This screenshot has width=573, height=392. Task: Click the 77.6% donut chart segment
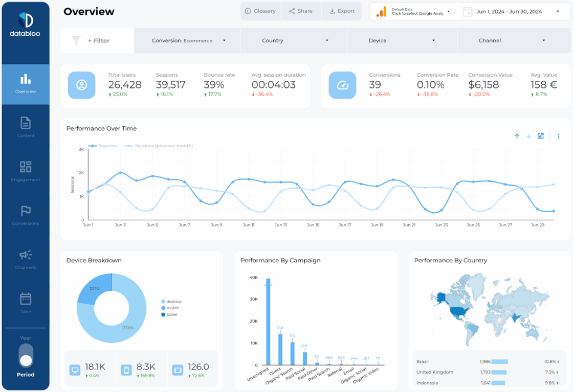pyautogui.click(x=128, y=328)
